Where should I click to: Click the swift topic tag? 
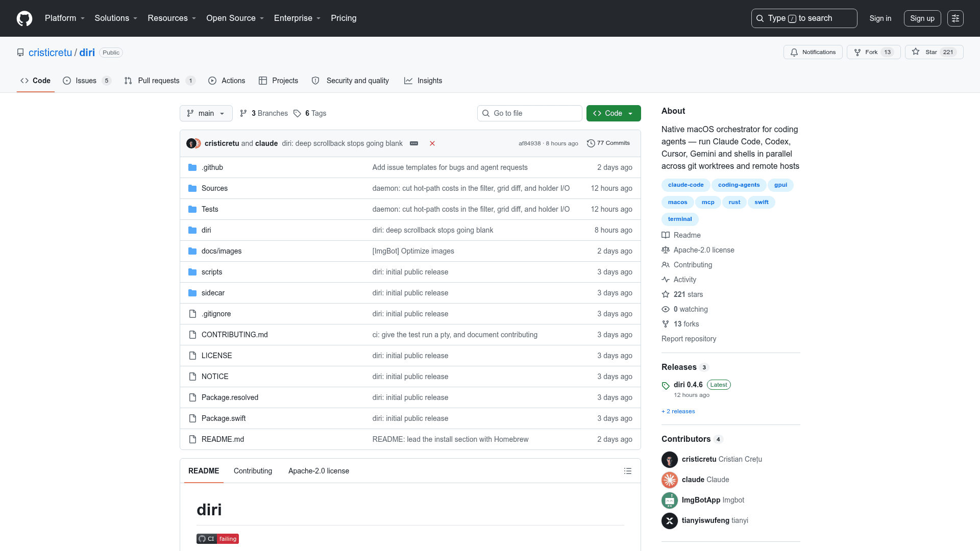762,203
